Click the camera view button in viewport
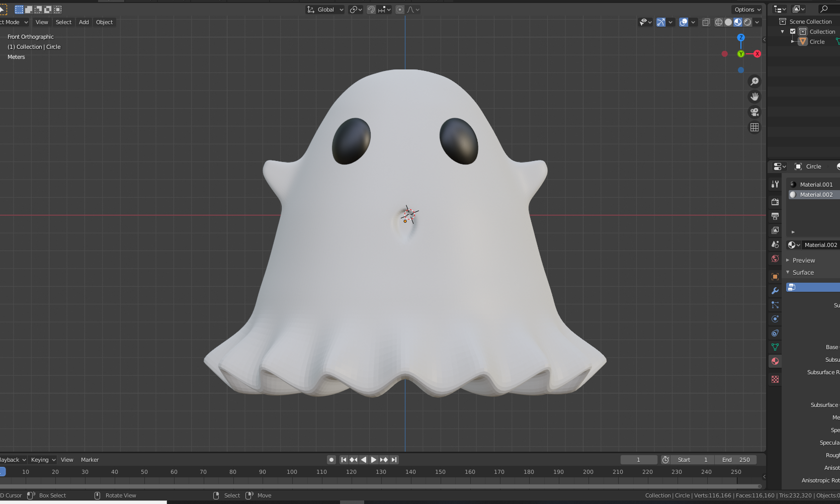This screenshot has height=504, width=840. tap(754, 112)
